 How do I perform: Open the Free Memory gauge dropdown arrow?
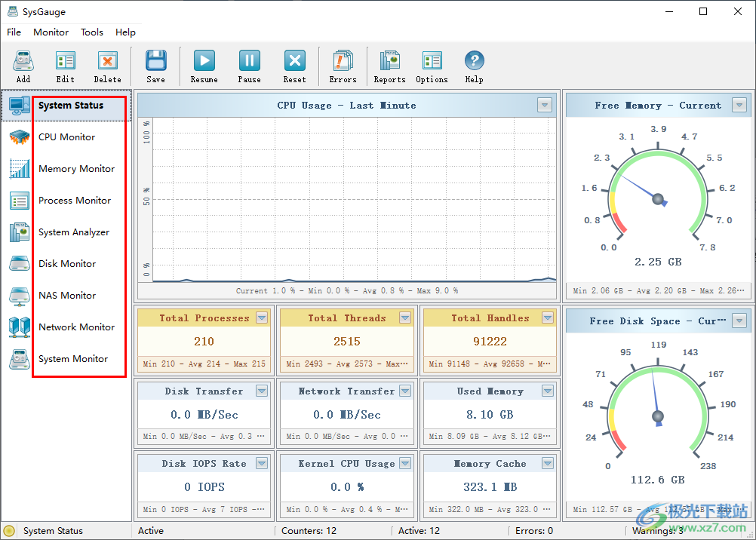click(739, 105)
